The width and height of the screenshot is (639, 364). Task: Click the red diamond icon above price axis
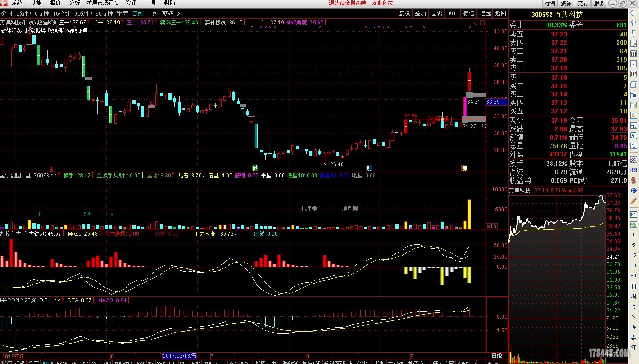tap(476, 23)
